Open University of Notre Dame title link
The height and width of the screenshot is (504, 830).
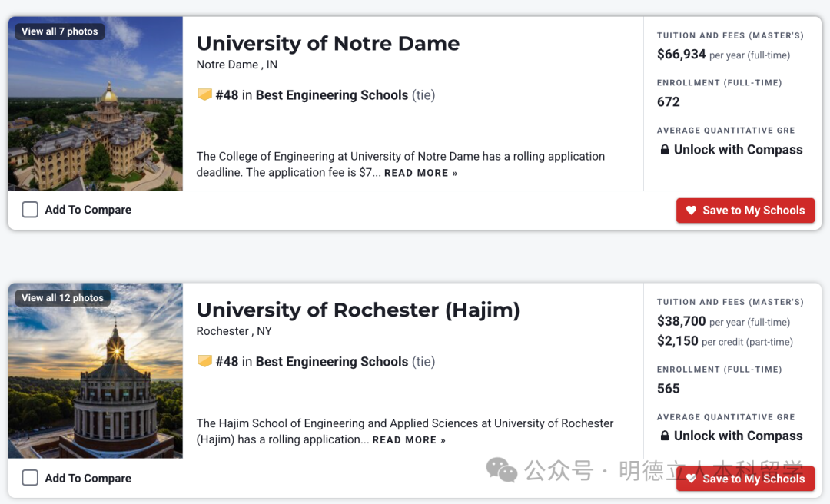(x=327, y=44)
